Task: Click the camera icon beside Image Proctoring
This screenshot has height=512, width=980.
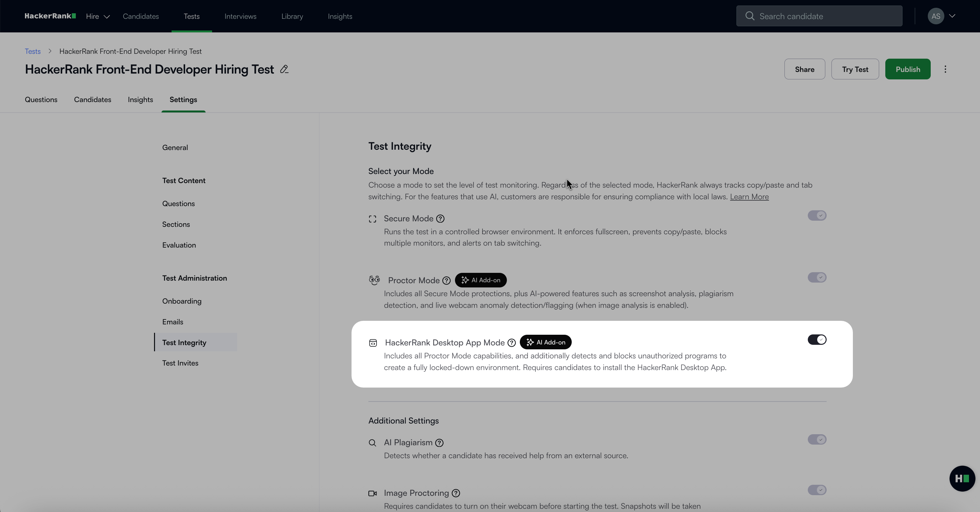Action: pyautogui.click(x=373, y=493)
